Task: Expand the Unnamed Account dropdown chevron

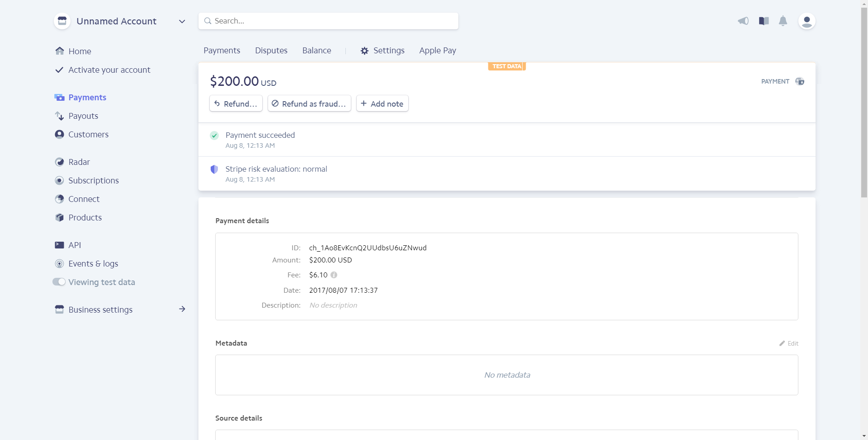Action: point(182,21)
